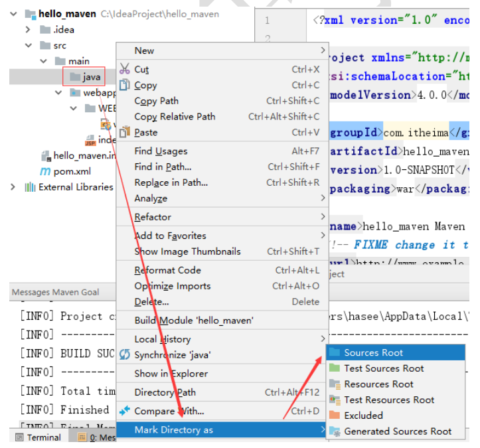480x448 pixels.
Task: Open the Add to Favorites submenu arrow
Action: click(x=323, y=236)
